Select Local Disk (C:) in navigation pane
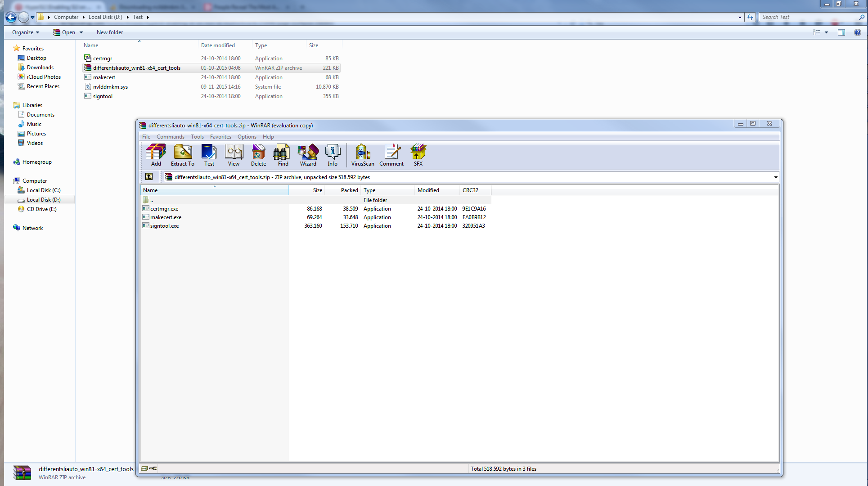The height and width of the screenshot is (486, 868). (43, 190)
